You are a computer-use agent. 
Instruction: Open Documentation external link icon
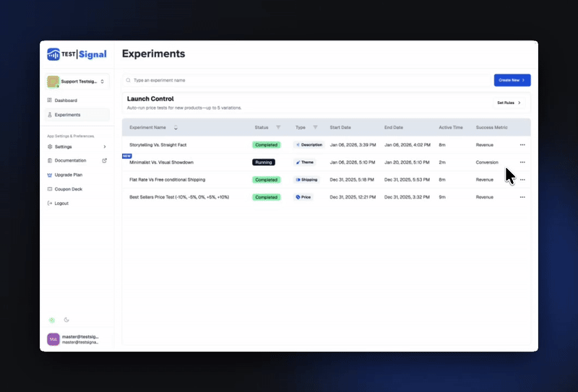(x=105, y=160)
